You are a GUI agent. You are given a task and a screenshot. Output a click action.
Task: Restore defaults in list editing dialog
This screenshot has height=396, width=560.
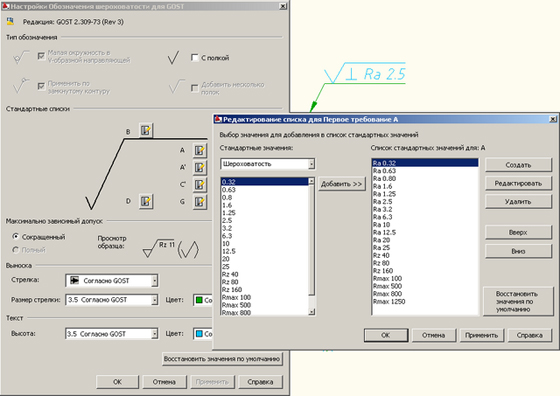click(518, 301)
